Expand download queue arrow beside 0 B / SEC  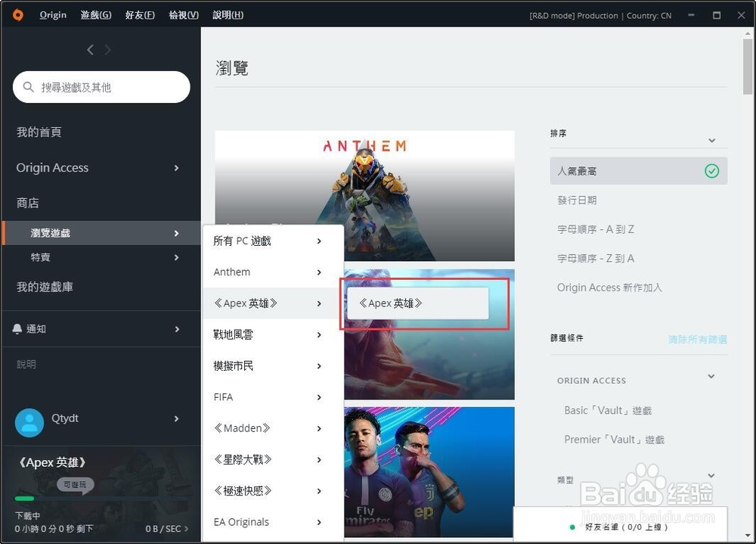tap(187, 529)
